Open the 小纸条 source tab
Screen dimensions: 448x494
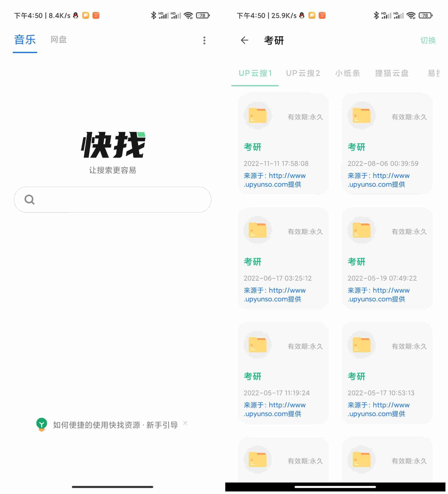348,74
